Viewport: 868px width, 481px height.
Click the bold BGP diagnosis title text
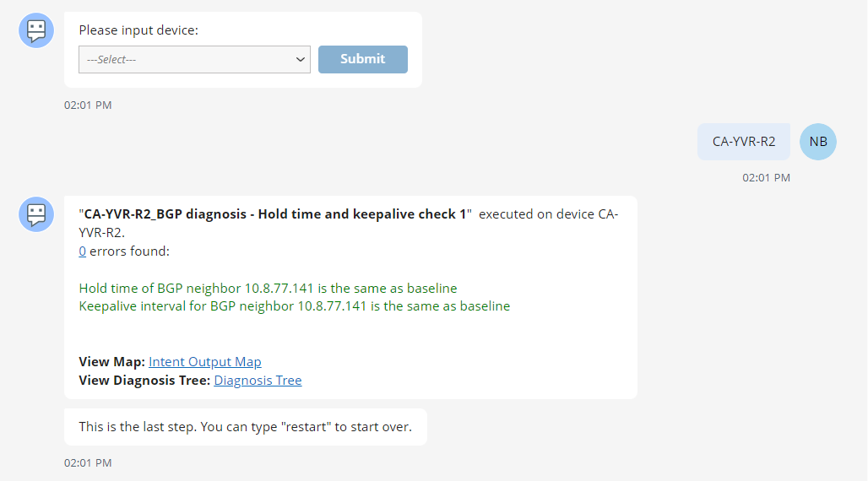(275, 214)
